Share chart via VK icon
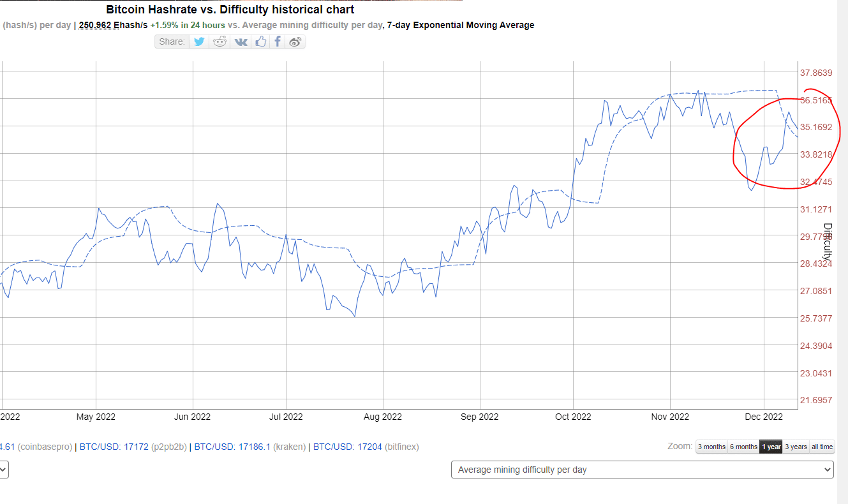The image size is (848, 504). 241,41
